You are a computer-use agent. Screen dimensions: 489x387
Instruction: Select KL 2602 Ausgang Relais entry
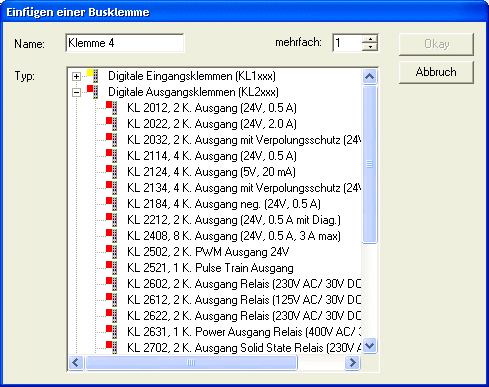pos(244,284)
